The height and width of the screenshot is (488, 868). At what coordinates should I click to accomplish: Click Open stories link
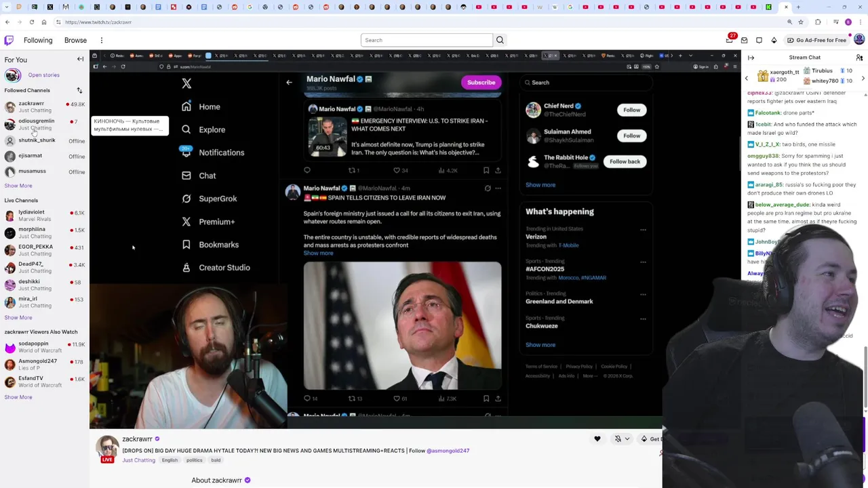point(43,75)
